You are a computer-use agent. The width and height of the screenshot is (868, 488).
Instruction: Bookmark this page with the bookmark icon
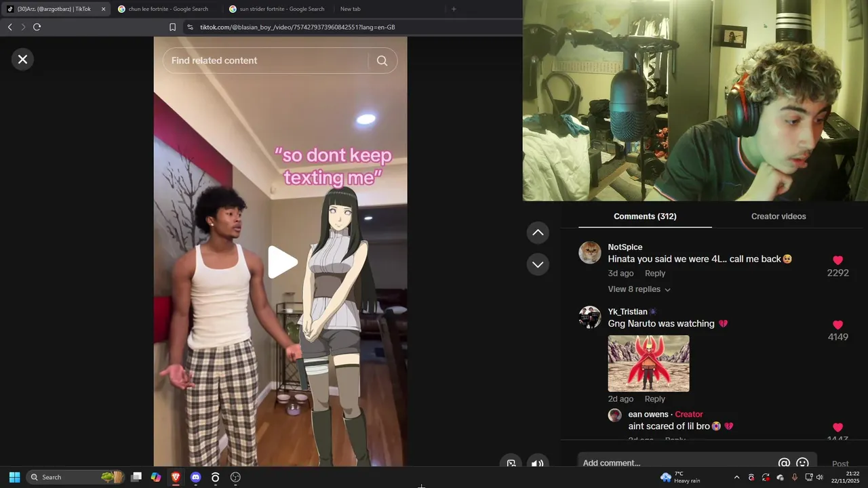172,27
